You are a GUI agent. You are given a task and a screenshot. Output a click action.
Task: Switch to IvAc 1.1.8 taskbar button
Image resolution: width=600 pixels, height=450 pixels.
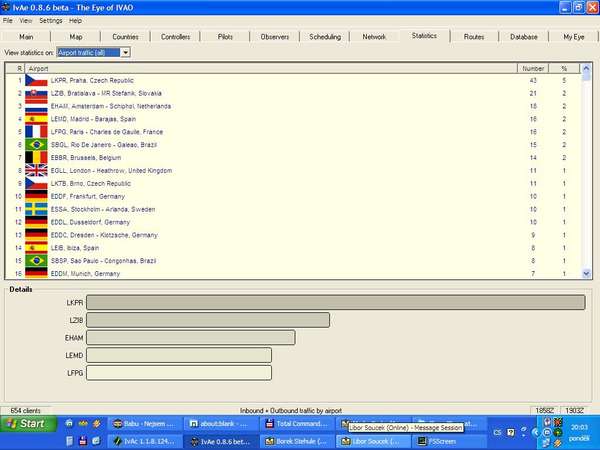pos(145,442)
